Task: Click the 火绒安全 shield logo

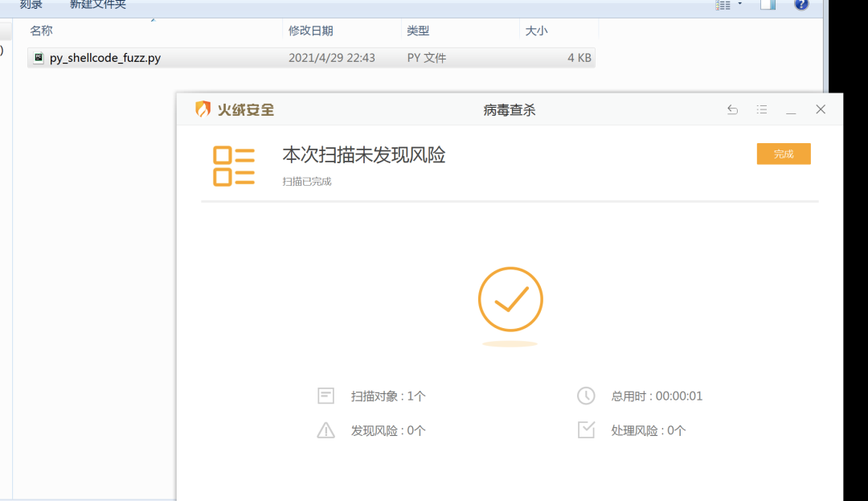Action: (203, 109)
